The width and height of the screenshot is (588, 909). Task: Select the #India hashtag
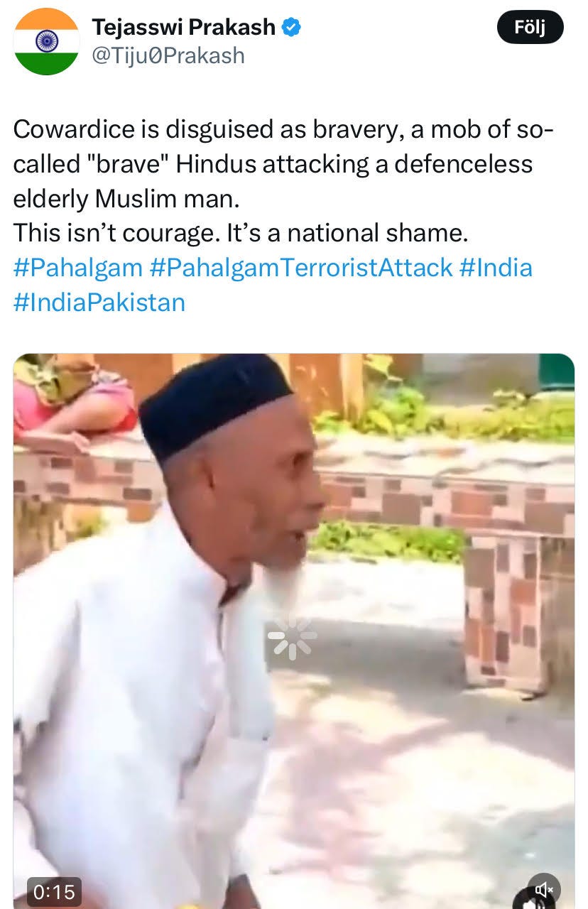(x=496, y=268)
